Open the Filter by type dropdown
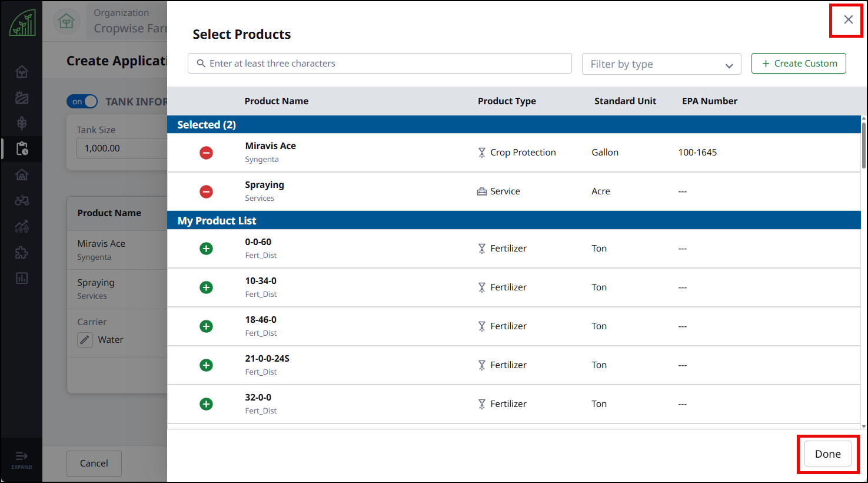Image resolution: width=868 pixels, height=483 pixels. 661,64
